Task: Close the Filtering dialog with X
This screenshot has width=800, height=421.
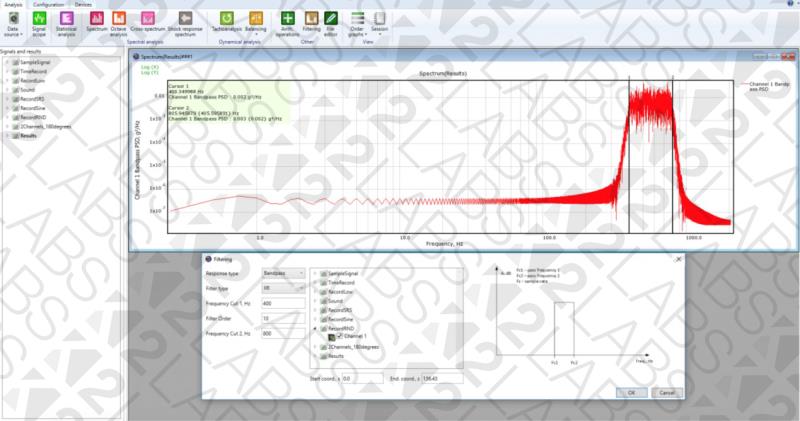Action: (x=679, y=259)
